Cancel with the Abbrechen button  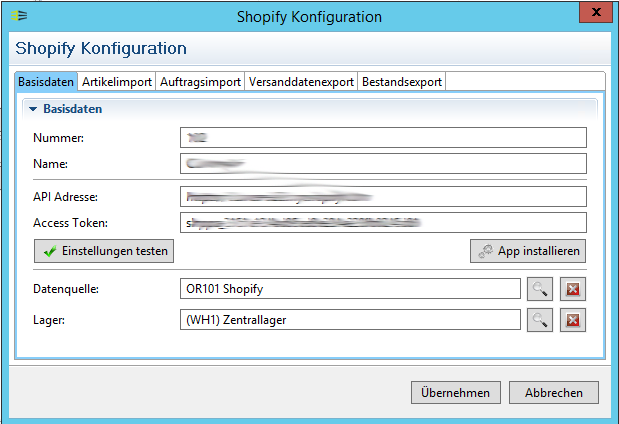554,392
